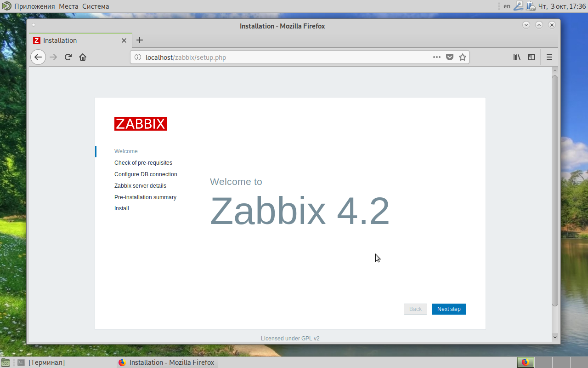Viewport: 588px width, 368px height.
Task: Minimize the Firefox window
Action: click(x=526, y=25)
